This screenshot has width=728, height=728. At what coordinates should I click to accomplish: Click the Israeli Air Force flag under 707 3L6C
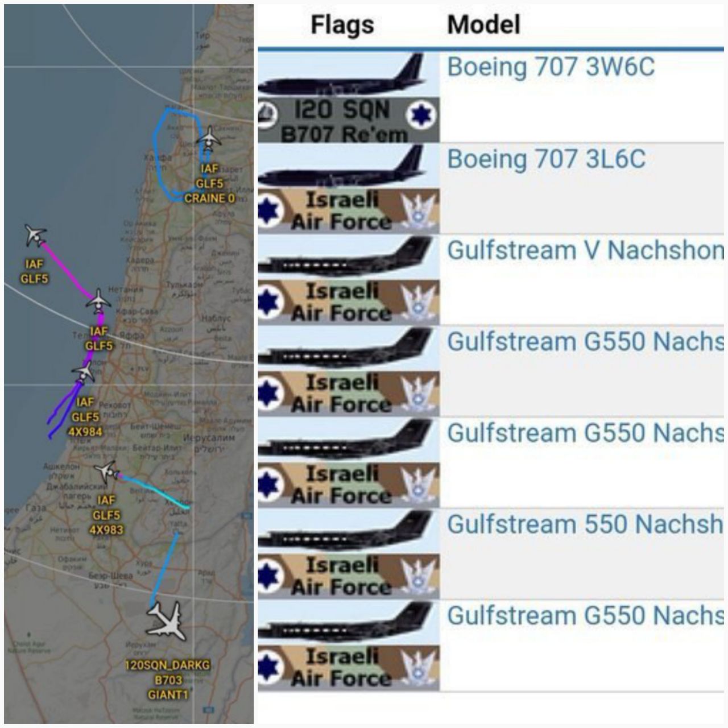[x=348, y=210]
